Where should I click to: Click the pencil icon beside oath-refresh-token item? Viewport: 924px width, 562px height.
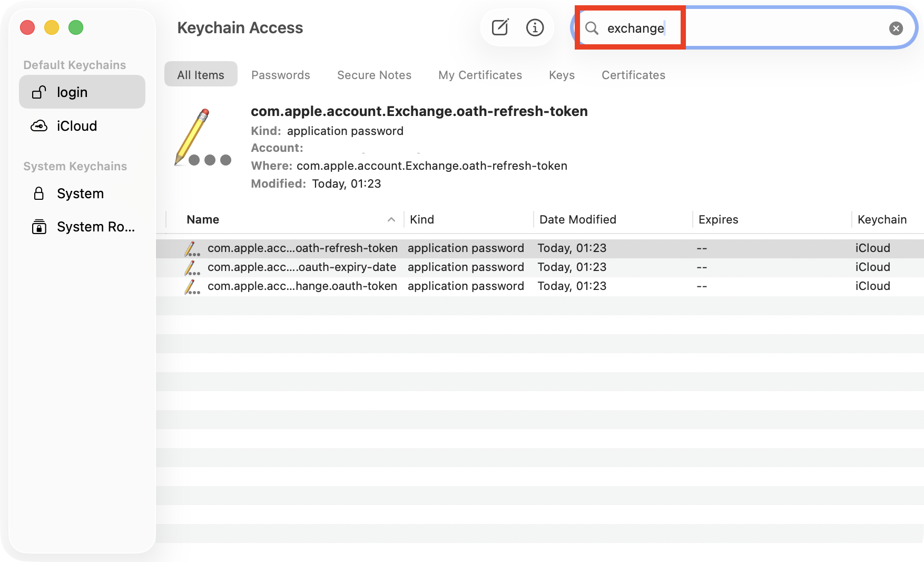coord(193,248)
